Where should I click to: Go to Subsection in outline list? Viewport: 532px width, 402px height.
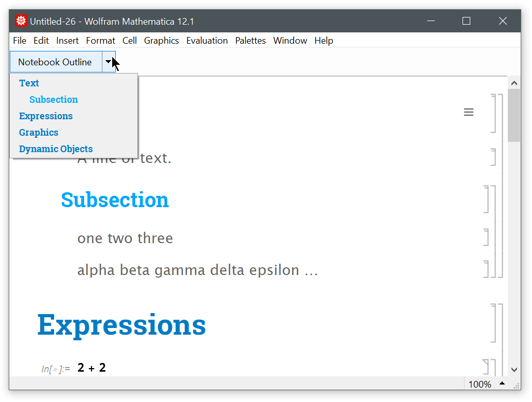pos(54,100)
